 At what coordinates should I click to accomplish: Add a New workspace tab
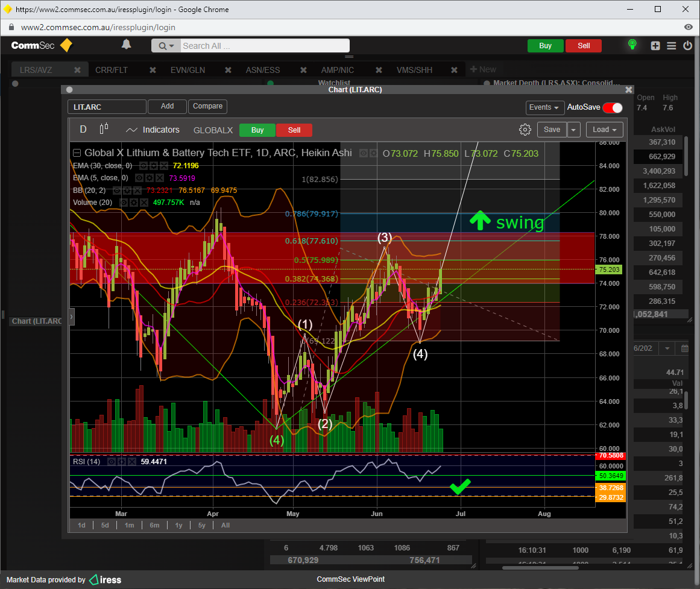(x=483, y=70)
